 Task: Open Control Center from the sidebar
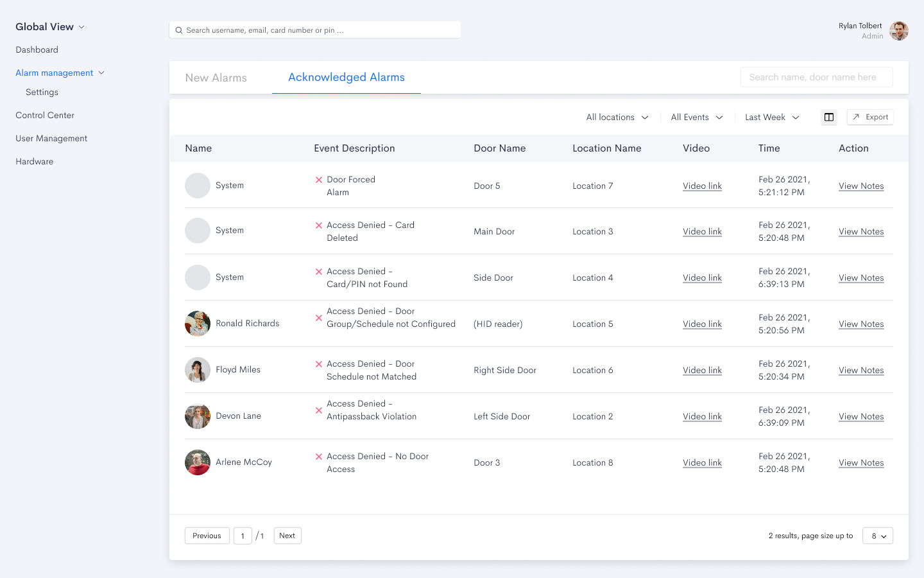click(45, 116)
